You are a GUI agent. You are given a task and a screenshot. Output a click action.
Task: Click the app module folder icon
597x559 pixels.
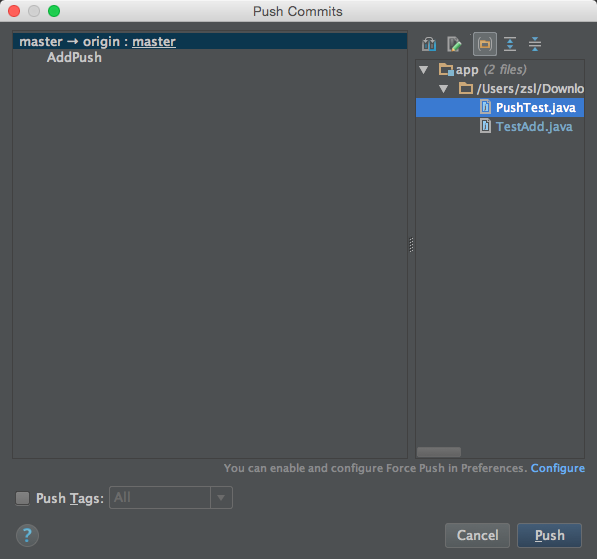coord(446,70)
